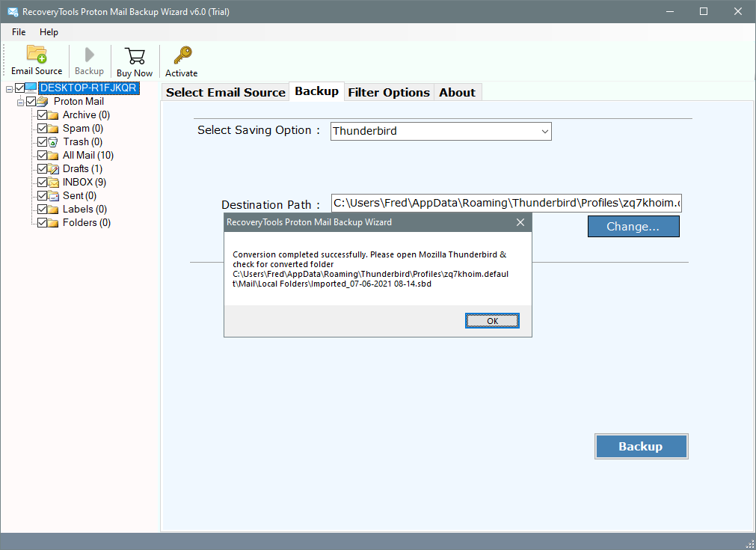Open the Help menu

pos(49,32)
